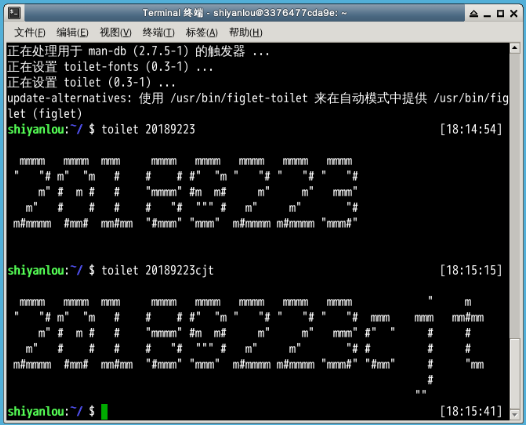The width and height of the screenshot is (526, 425).
Task: Click the timestamp [18:15:41]
Action: (471, 411)
